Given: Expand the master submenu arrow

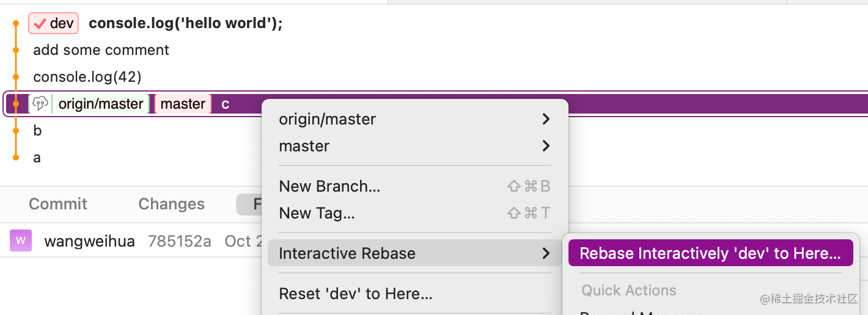Looking at the screenshot, I should (546, 146).
